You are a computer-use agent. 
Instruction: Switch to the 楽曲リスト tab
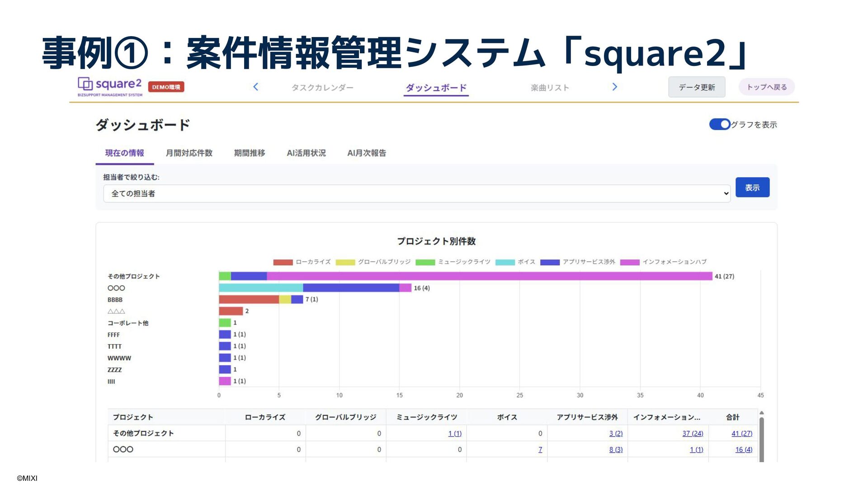click(x=549, y=88)
